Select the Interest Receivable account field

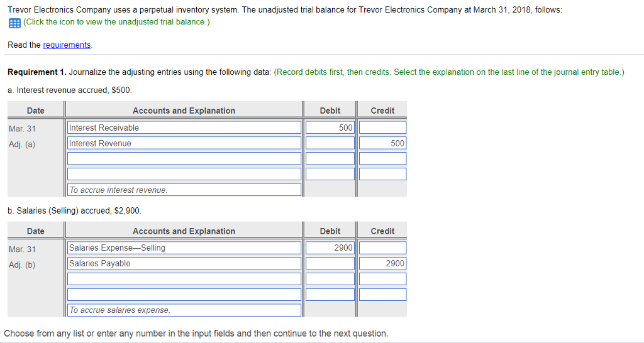pyautogui.click(x=184, y=128)
